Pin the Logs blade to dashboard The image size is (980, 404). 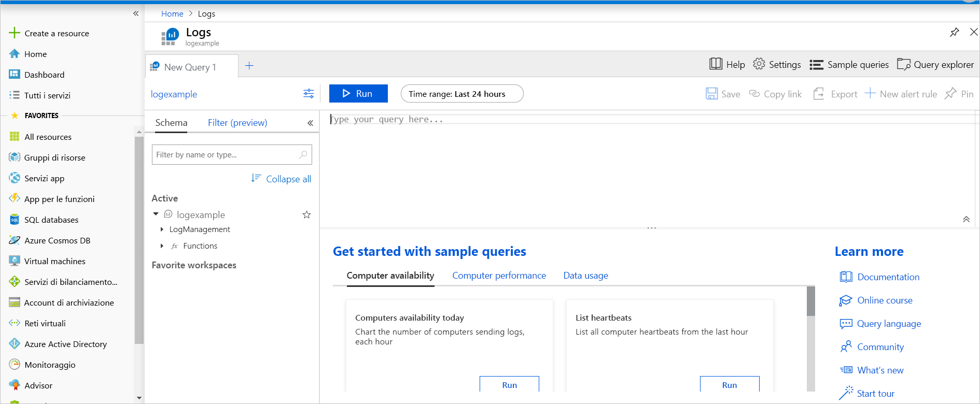(954, 32)
